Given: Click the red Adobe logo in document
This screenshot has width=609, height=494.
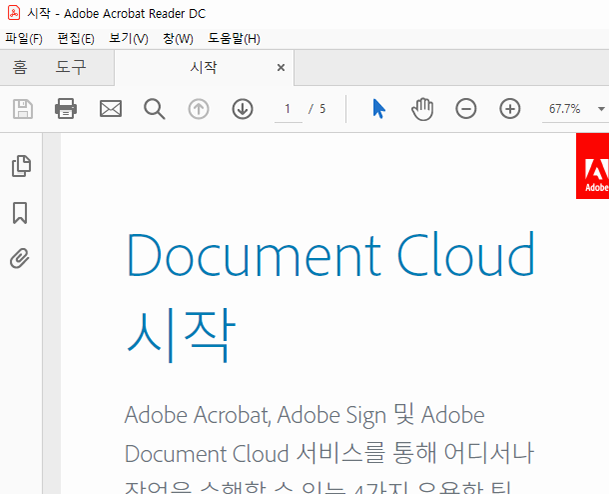Looking at the screenshot, I should click(592, 166).
